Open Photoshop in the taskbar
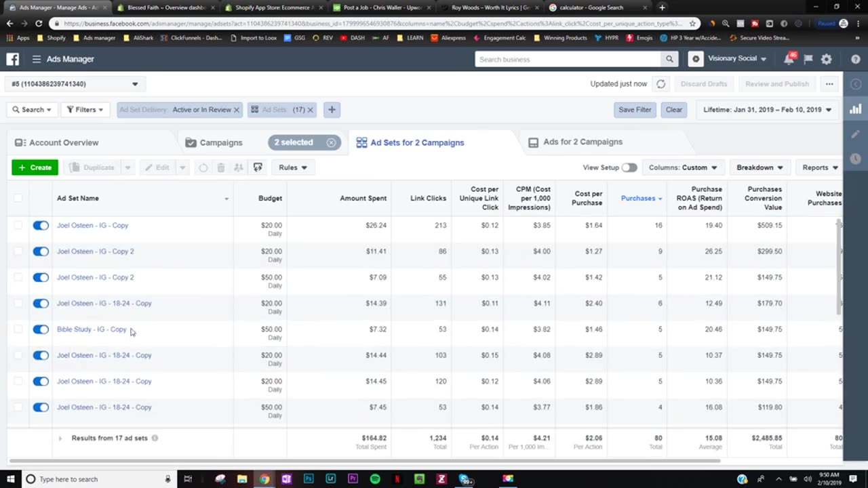This screenshot has height=488, width=868. (309, 479)
